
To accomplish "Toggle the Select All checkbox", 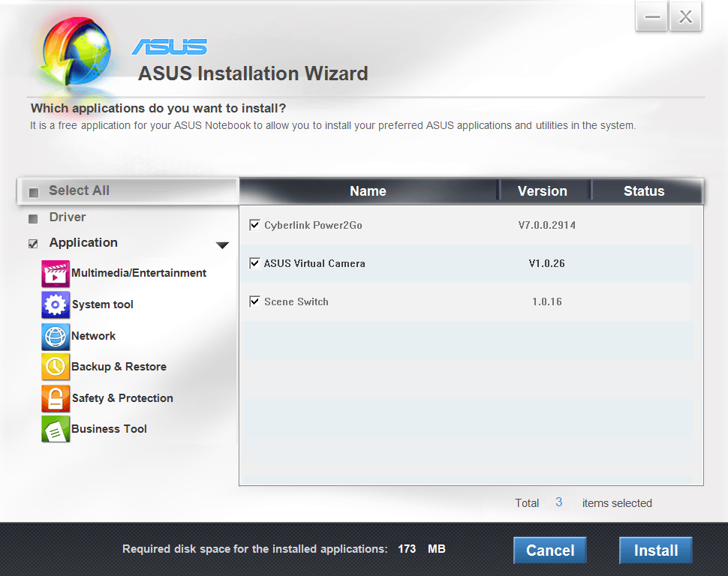I will [33, 192].
